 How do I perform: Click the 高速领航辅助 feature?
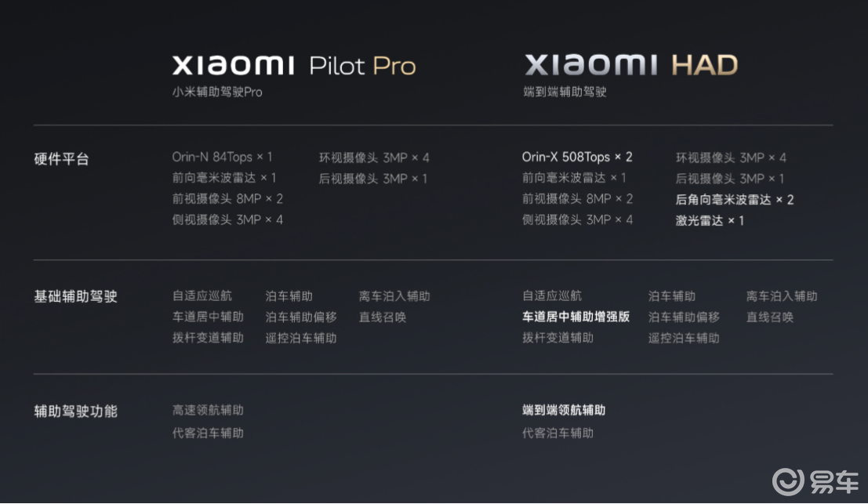click(x=208, y=410)
